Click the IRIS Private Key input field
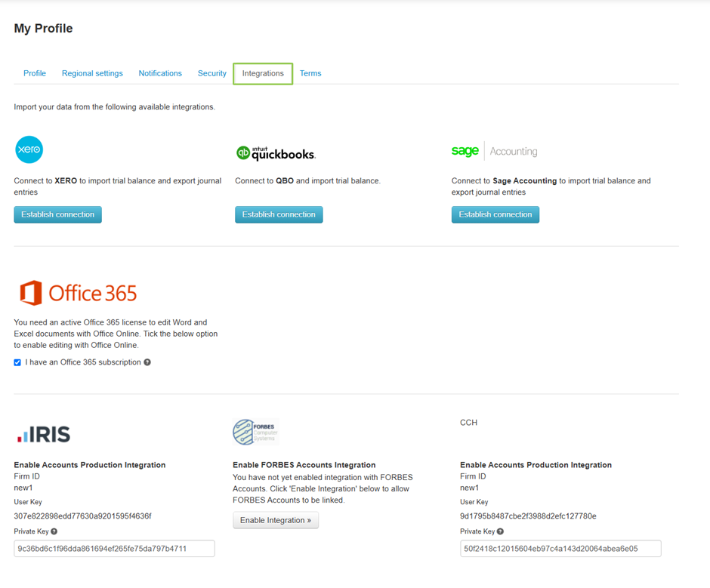This screenshot has width=710, height=588. pyautogui.click(x=114, y=549)
